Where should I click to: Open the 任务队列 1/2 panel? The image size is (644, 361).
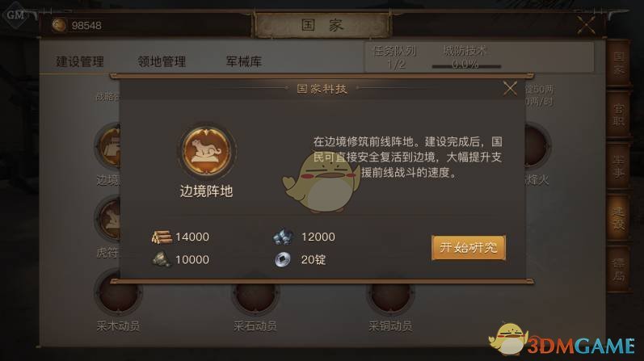tap(394, 57)
